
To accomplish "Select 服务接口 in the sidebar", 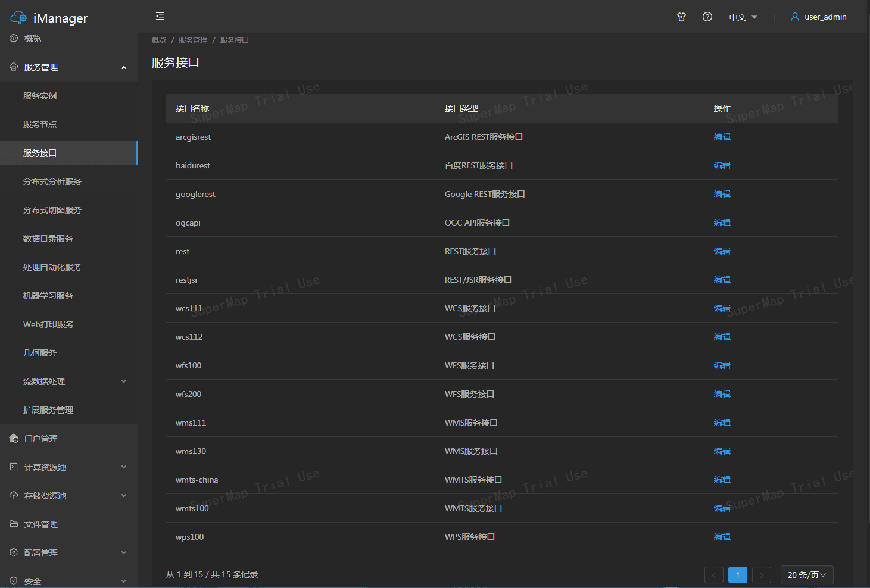I will pyautogui.click(x=68, y=153).
